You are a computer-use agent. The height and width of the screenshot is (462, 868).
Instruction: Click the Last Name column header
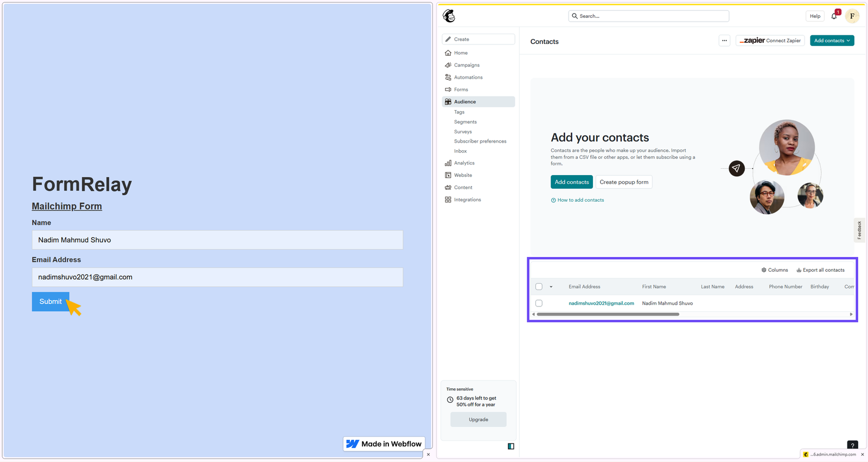(x=712, y=287)
